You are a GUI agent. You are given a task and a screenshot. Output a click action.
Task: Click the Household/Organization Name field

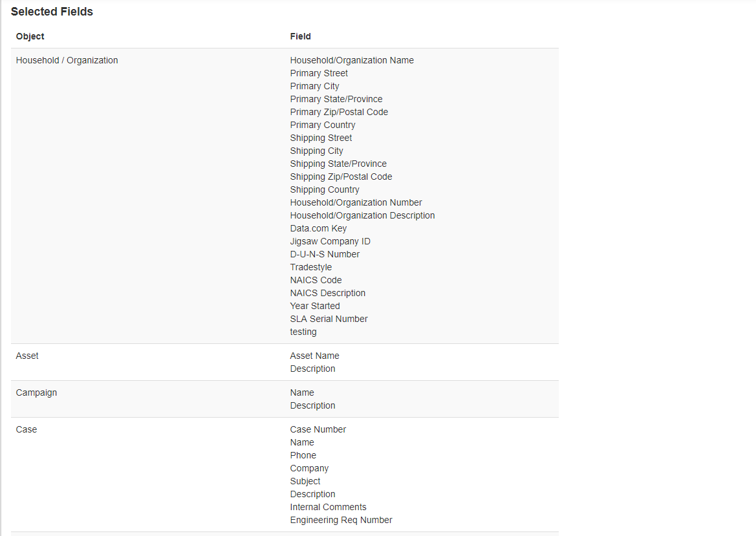click(x=352, y=60)
